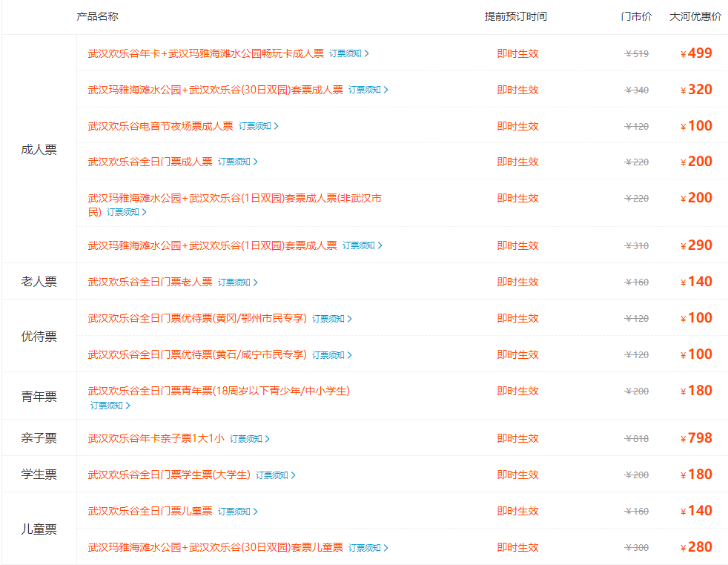The image size is (728, 565).
Task: Expand 订票须知 for 全日门票老人票
Action: tap(238, 282)
